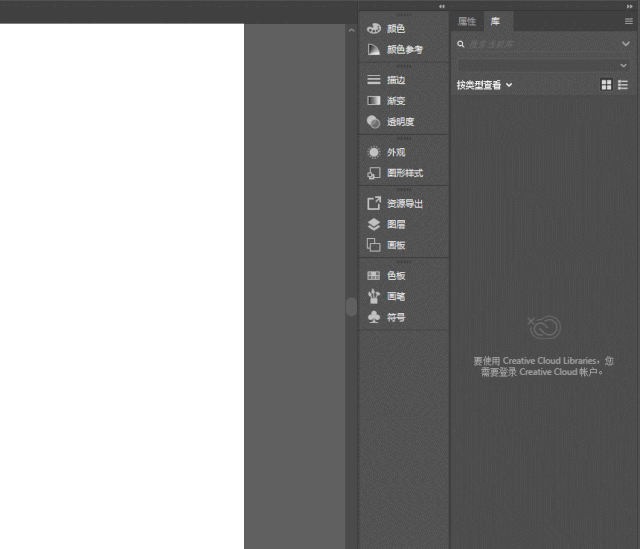Collapse the Libraries dock double arrows
640x549 pixels.
630,6
